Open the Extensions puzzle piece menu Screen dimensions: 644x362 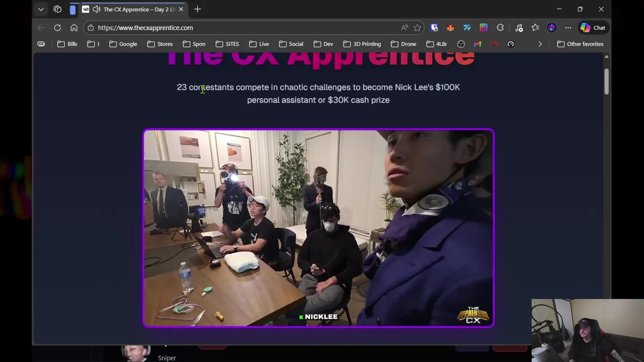coord(500,28)
